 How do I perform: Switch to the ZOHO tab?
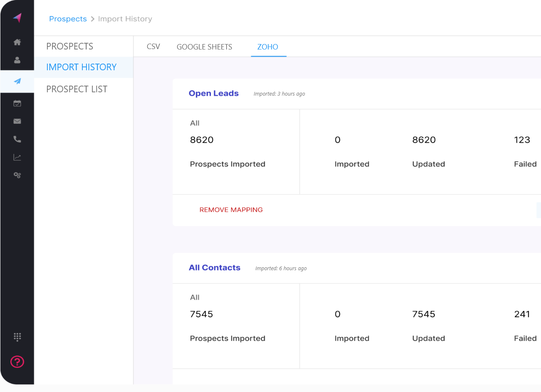click(268, 47)
